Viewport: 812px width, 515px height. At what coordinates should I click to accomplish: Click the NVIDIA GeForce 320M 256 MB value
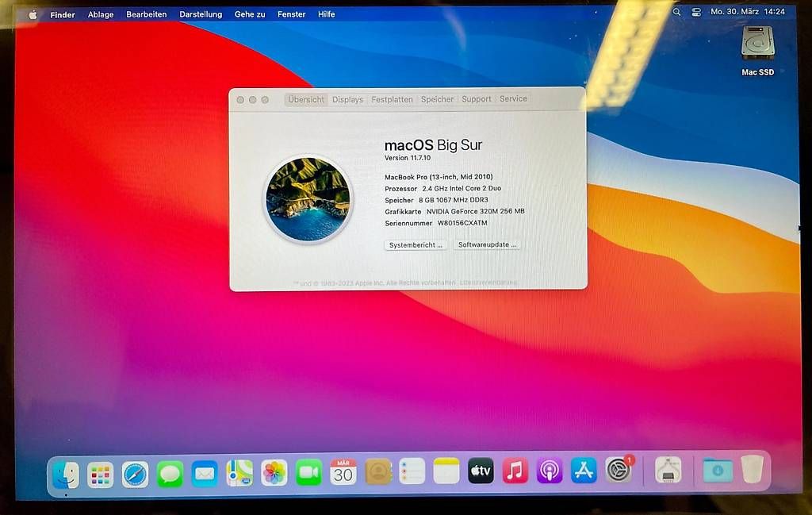[476, 211]
